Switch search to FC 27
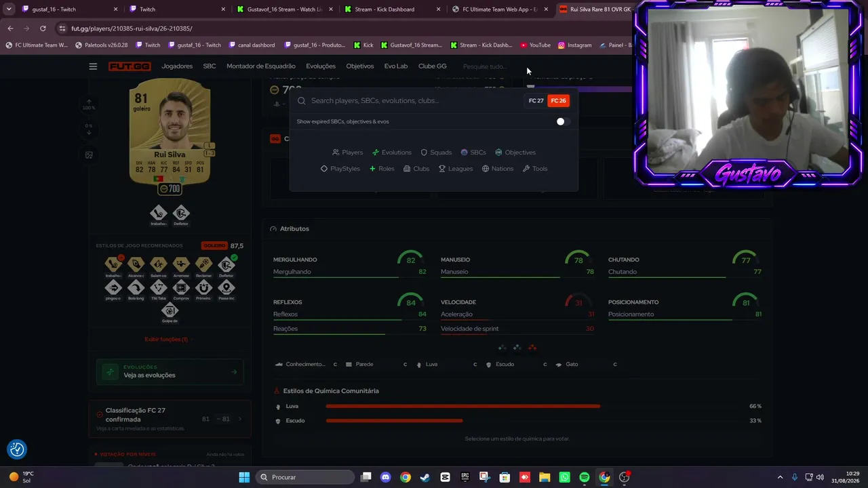Screen dimensions: 868x488 click(536, 101)
